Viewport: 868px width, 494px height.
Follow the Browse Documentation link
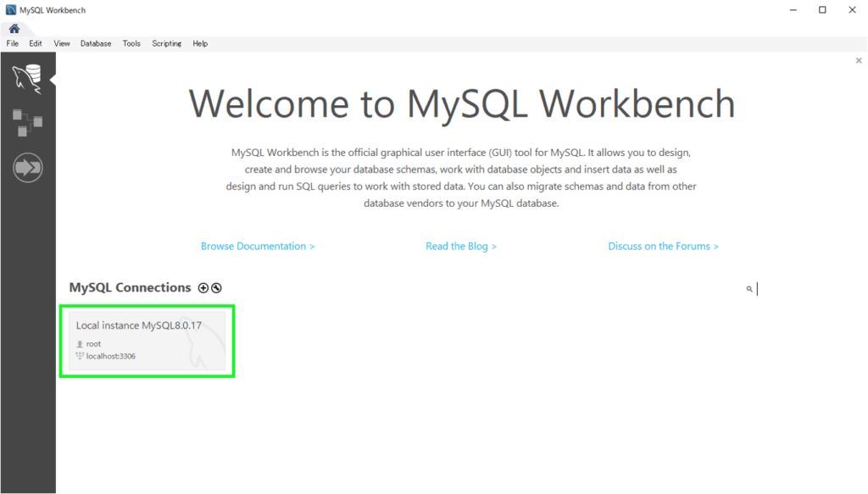[258, 247]
